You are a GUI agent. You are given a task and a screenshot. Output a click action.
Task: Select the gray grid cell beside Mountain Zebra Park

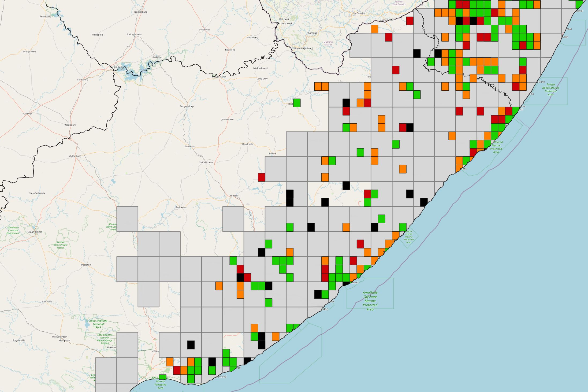point(127,219)
